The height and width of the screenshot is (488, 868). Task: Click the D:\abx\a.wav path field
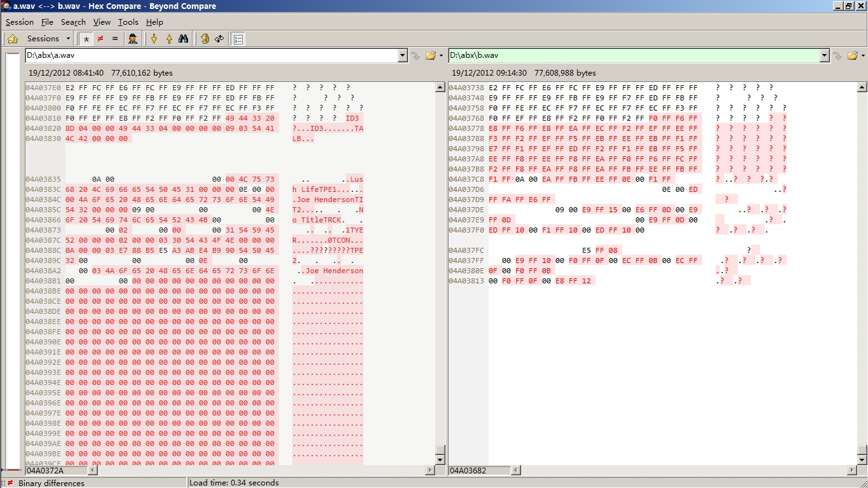[x=211, y=56]
